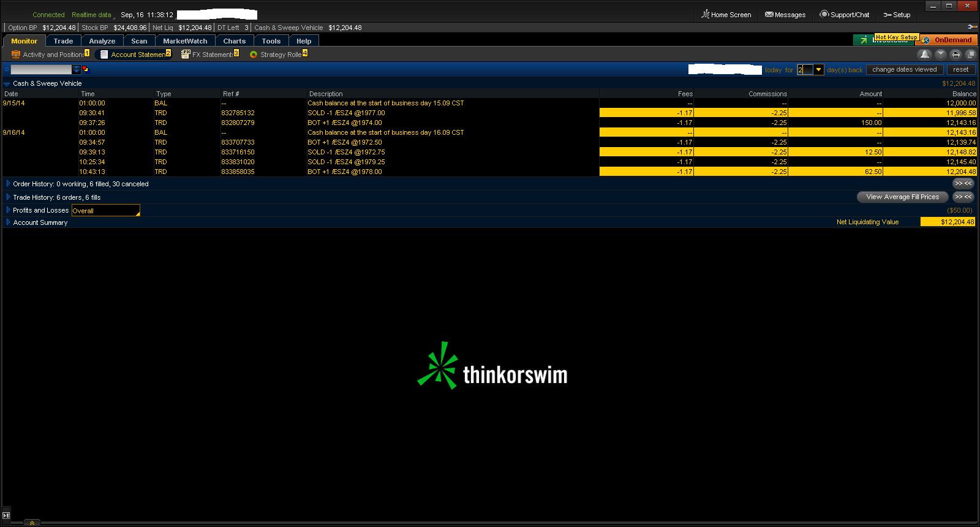Select row BOT +1 /ESZ4 @1972.50
Viewport: 980px width, 527px height.
[x=489, y=142]
